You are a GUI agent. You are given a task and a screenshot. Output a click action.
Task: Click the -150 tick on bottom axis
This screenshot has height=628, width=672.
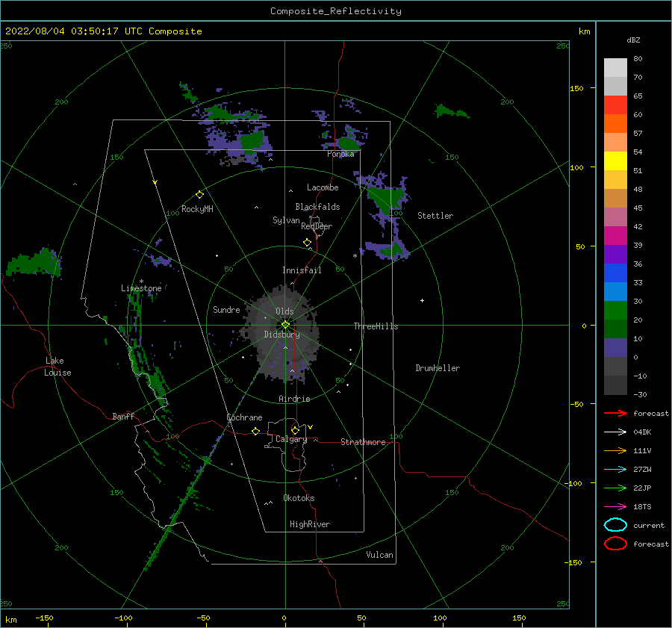[44, 618]
